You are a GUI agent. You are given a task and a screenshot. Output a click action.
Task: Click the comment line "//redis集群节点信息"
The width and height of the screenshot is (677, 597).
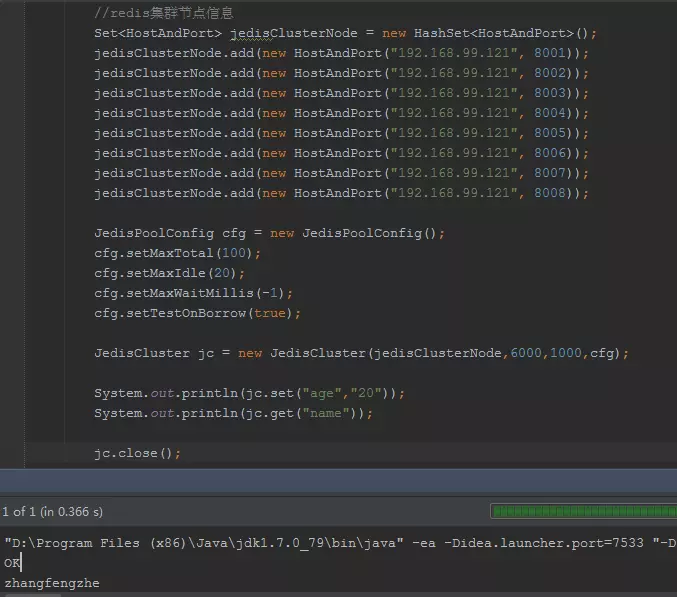tap(164, 13)
